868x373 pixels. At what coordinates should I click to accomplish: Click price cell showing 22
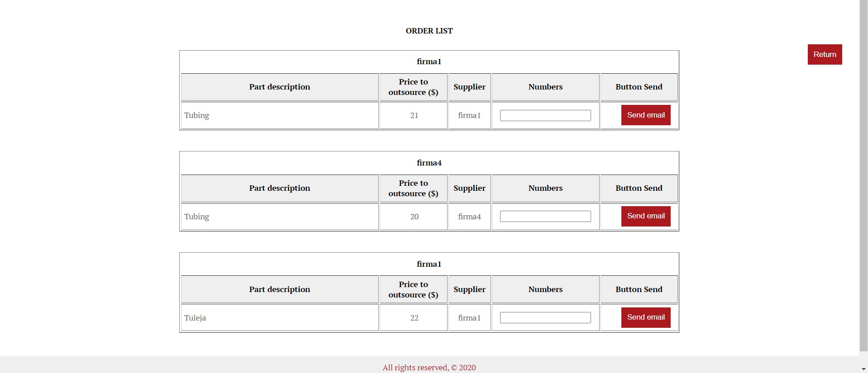pos(414,317)
